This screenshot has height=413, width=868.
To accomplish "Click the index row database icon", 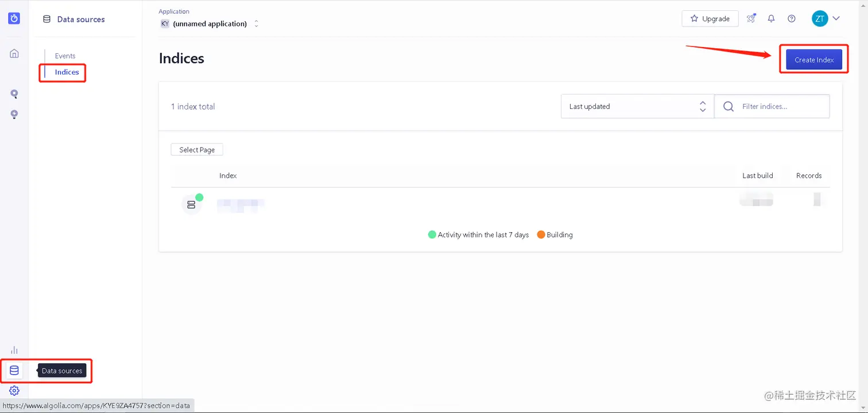I will [x=192, y=204].
